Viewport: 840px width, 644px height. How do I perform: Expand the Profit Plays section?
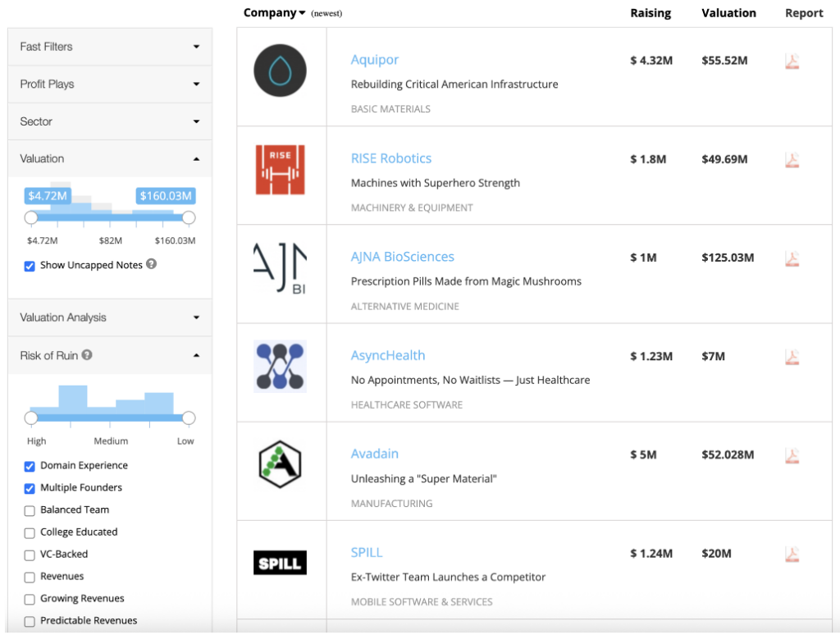(110, 84)
